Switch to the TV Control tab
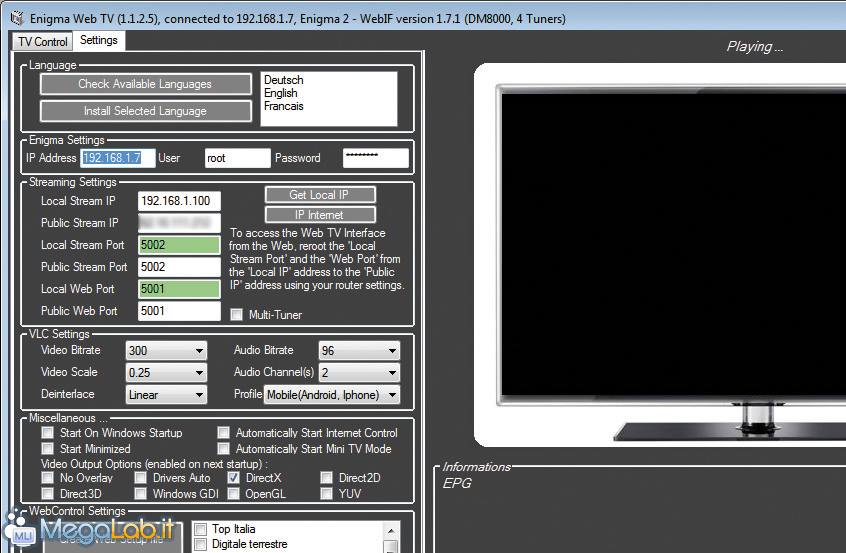Image resolution: width=846 pixels, height=553 pixels. [x=43, y=42]
